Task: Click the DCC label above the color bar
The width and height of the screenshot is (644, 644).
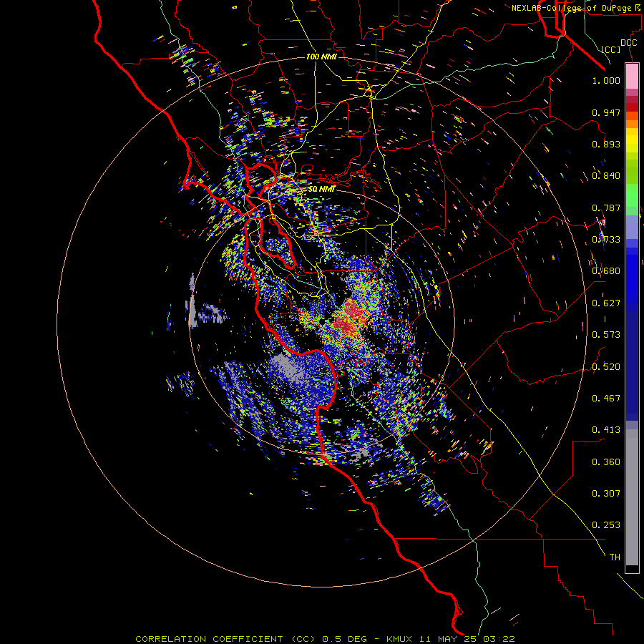Action: [628, 43]
